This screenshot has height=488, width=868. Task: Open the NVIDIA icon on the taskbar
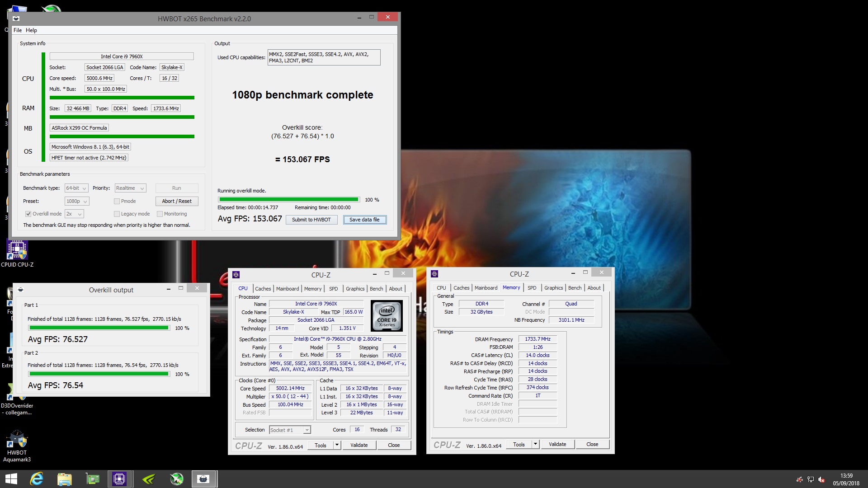pyautogui.click(x=148, y=479)
